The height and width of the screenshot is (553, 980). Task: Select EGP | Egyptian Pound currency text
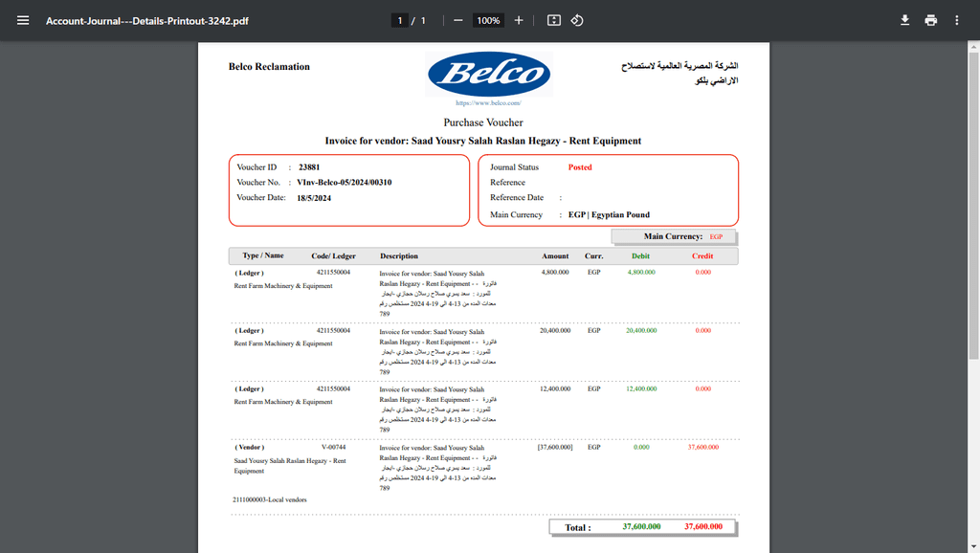tap(609, 215)
